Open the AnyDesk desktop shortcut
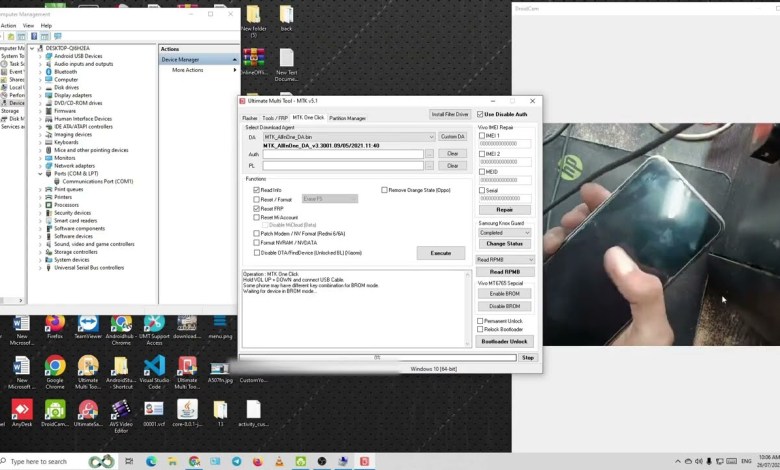780x470 pixels. [x=22, y=413]
